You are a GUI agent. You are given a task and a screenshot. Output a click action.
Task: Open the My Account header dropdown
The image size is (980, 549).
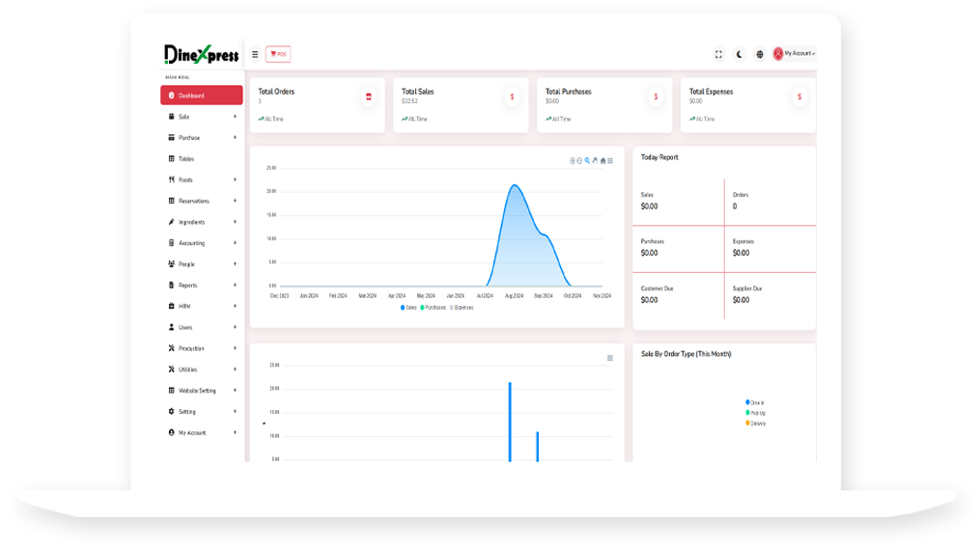point(795,54)
